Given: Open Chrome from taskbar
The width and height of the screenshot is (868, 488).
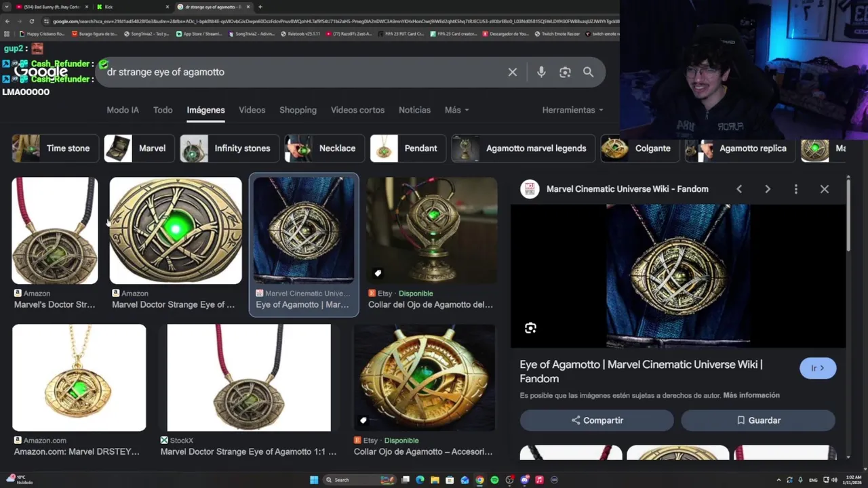Looking at the screenshot, I should pyautogui.click(x=479, y=480).
